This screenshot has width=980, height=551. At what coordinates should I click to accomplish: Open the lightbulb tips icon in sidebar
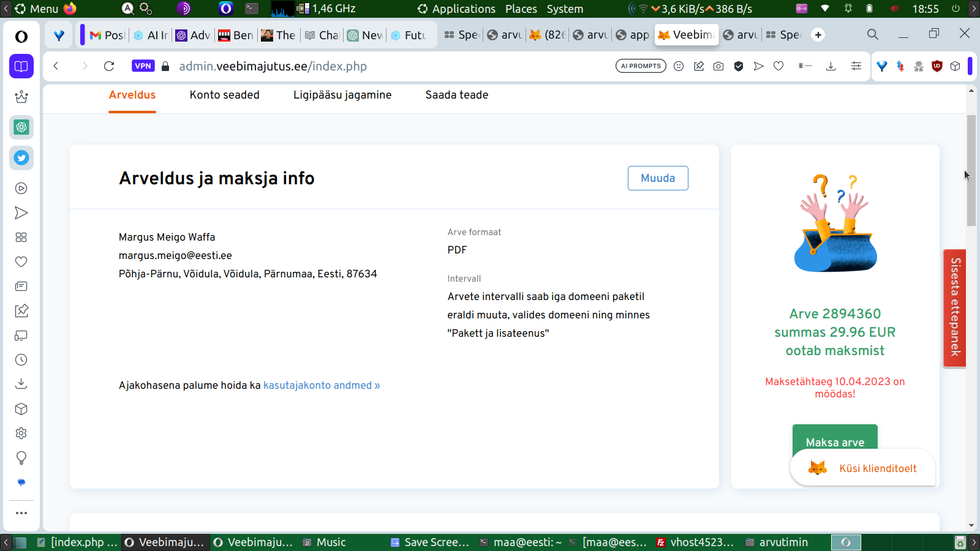point(21,458)
